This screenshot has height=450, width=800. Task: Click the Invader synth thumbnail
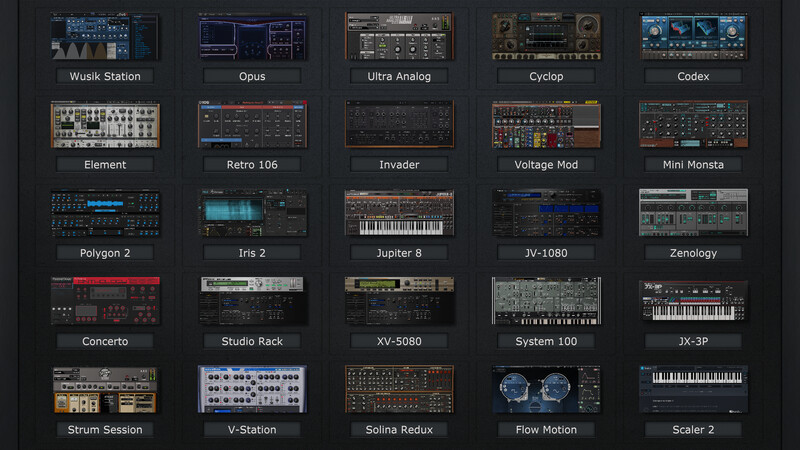pos(399,124)
